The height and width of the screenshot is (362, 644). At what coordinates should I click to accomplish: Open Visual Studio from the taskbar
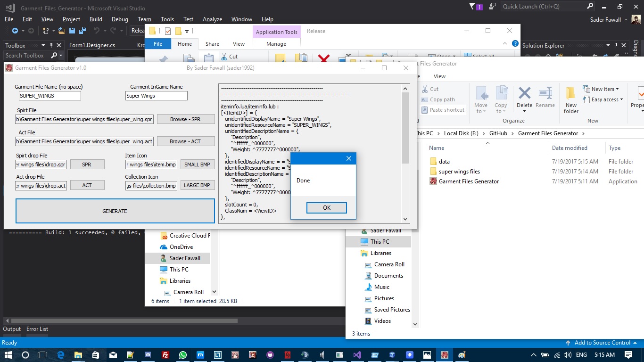coord(357,355)
